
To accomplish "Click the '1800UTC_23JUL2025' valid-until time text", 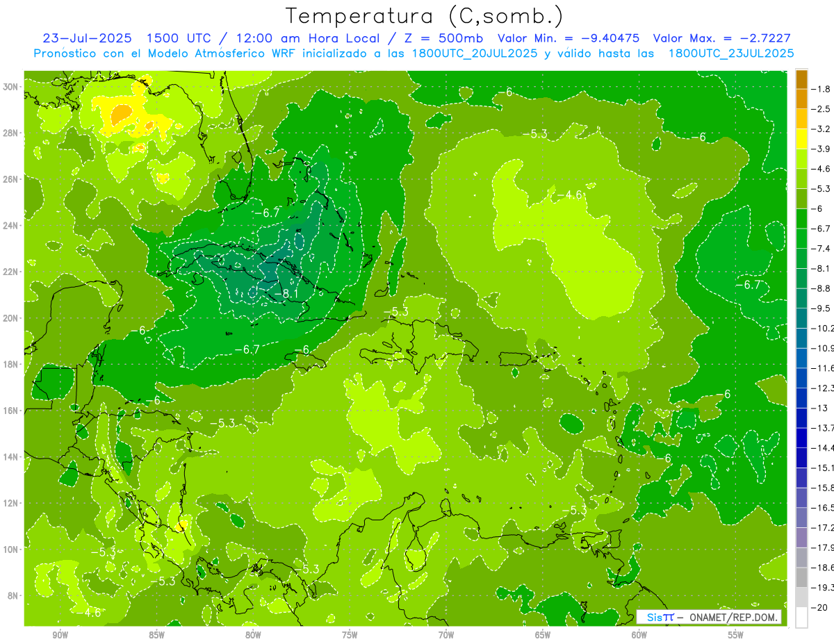I will (x=731, y=53).
